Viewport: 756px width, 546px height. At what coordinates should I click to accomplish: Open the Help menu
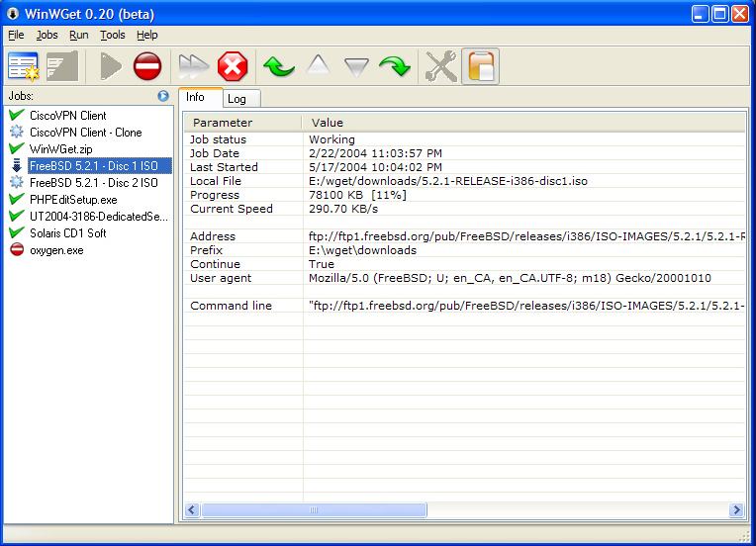(x=147, y=35)
